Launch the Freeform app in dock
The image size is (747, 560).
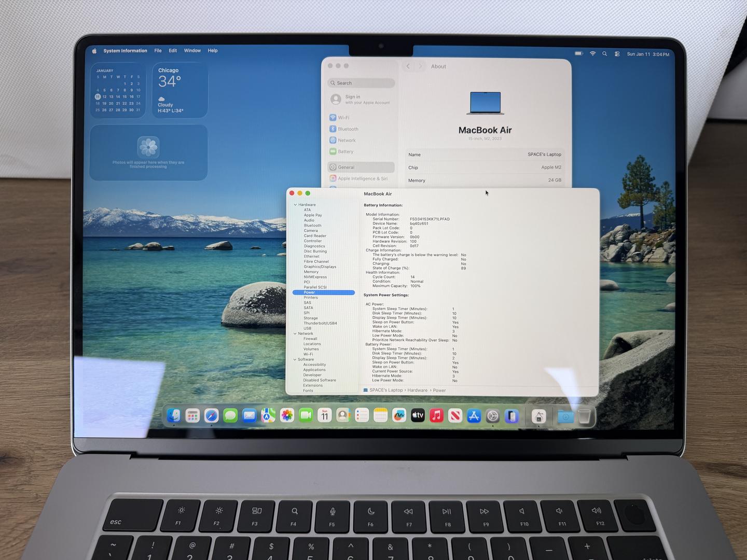(399, 415)
